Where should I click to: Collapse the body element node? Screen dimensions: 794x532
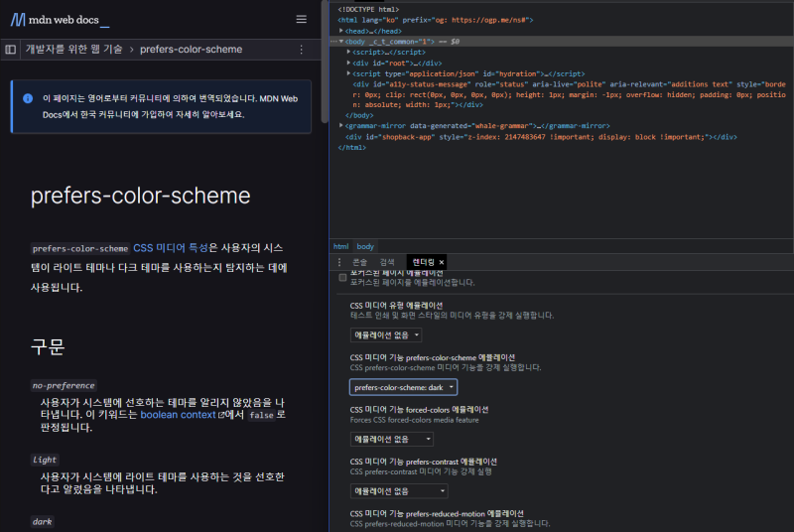[341, 42]
